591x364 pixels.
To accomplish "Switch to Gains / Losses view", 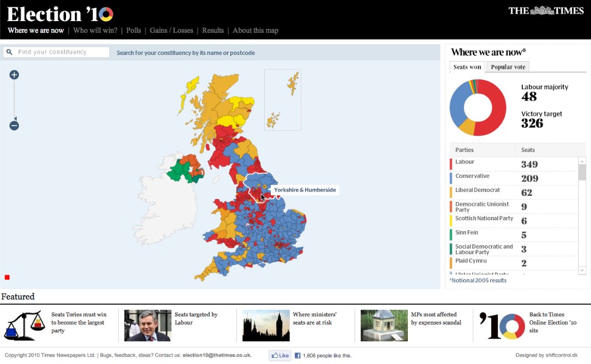I will [x=171, y=31].
